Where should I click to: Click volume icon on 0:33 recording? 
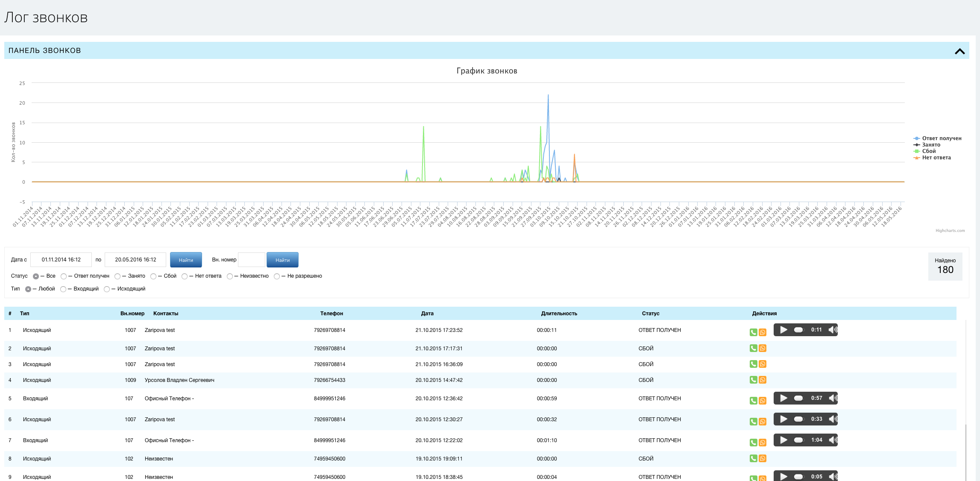[x=833, y=419]
